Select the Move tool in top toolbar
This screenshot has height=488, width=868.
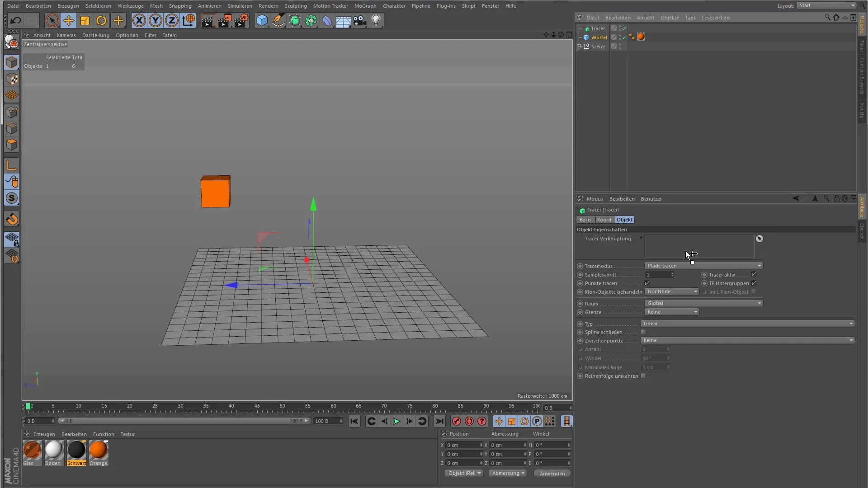tap(69, 20)
